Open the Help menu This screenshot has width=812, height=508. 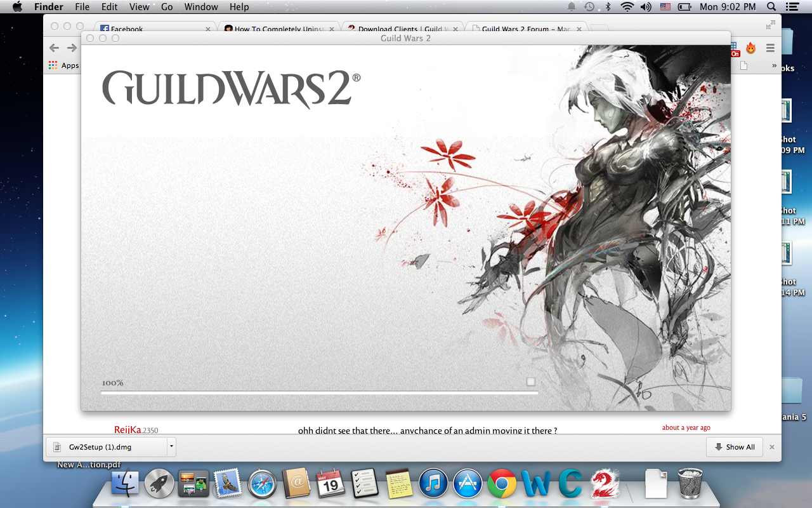[239, 7]
